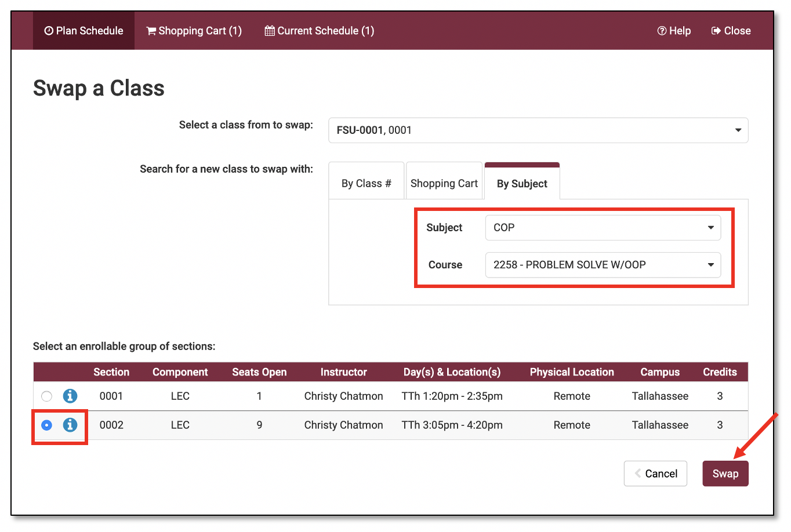This screenshot has height=532, width=791.
Task: Click the Close exit icon in navbar
Action: (716, 31)
